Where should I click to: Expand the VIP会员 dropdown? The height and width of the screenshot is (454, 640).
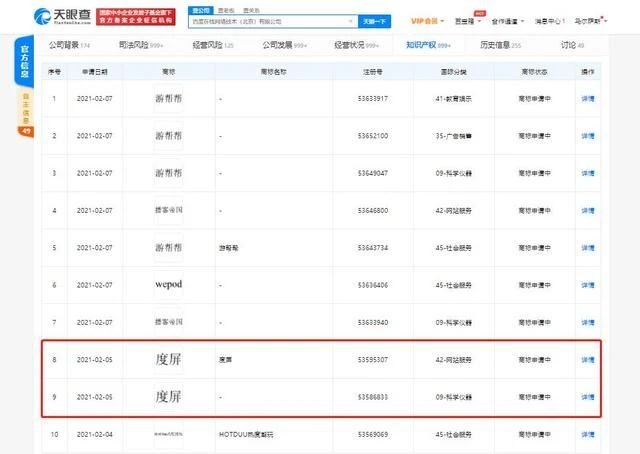tap(427, 21)
